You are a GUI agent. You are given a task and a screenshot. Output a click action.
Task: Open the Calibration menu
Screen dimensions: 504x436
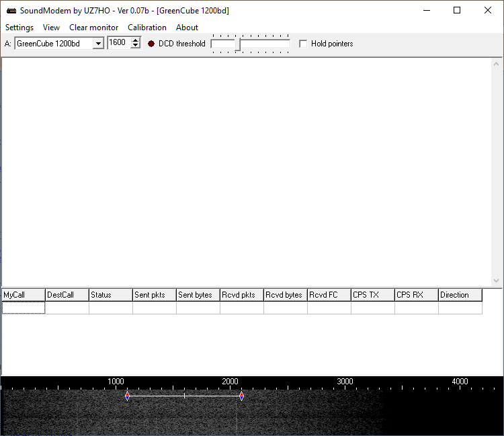coord(147,28)
